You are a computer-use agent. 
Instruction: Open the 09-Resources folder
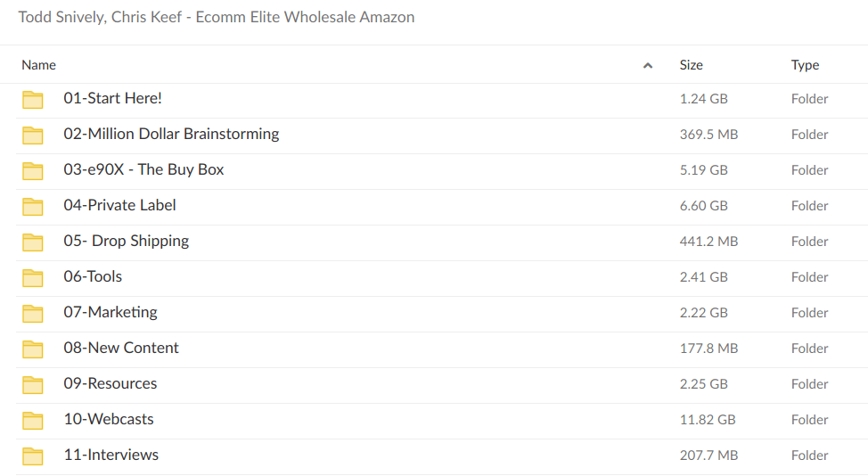(110, 383)
